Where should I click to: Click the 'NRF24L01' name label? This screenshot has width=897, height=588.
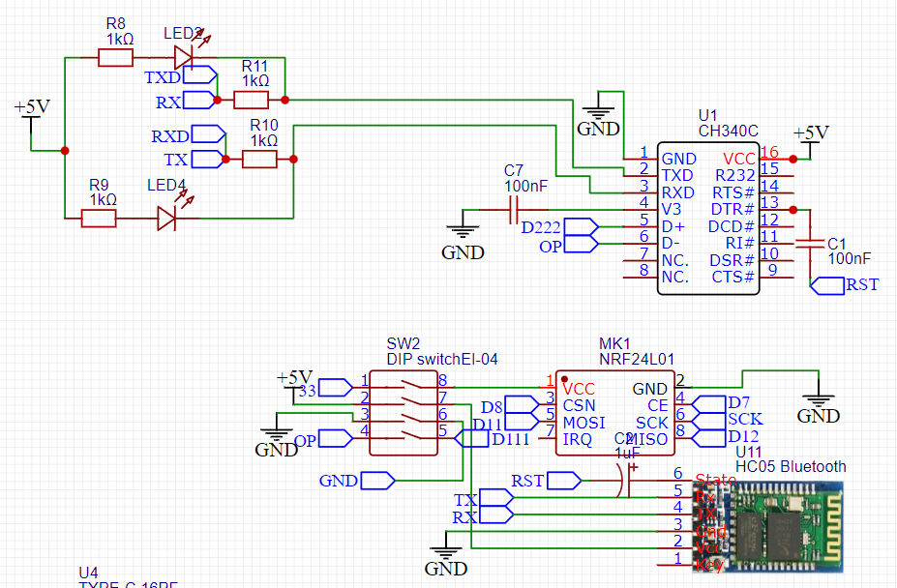(x=637, y=359)
